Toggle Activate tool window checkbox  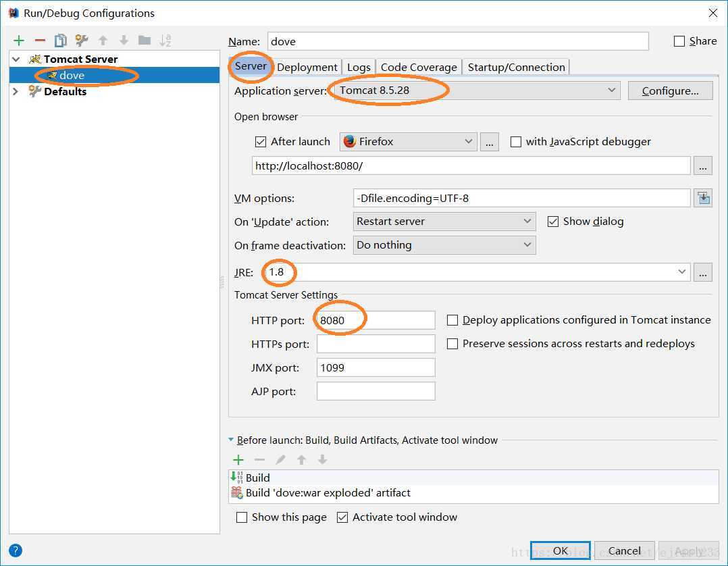pos(342,517)
